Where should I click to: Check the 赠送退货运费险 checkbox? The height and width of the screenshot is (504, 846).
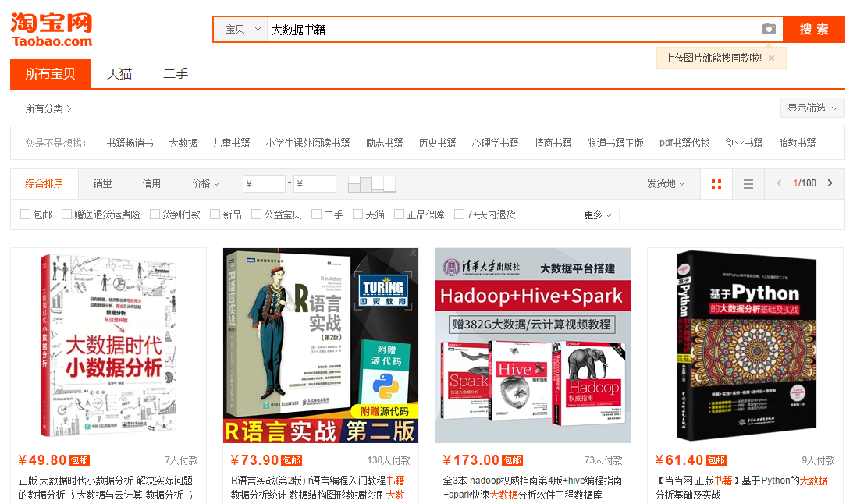click(66, 215)
